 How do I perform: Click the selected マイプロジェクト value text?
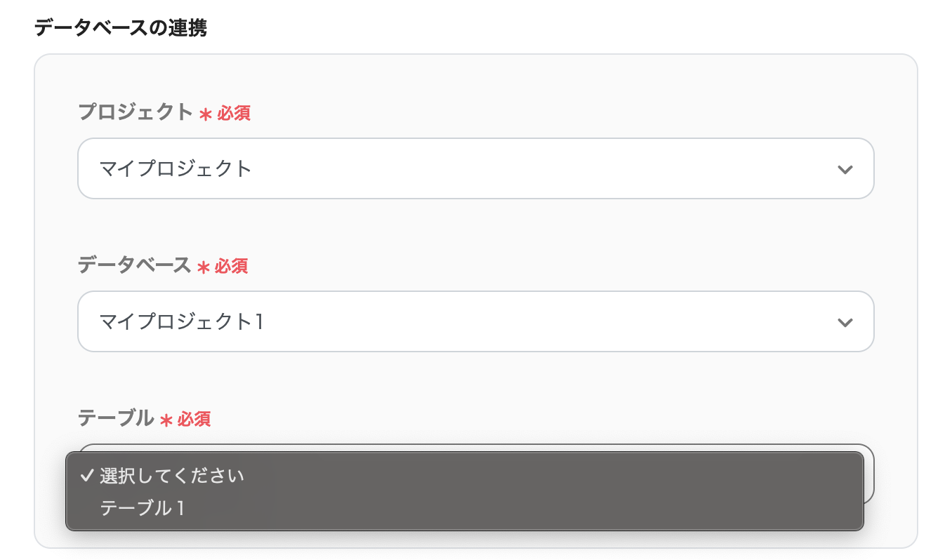coord(176,169)
